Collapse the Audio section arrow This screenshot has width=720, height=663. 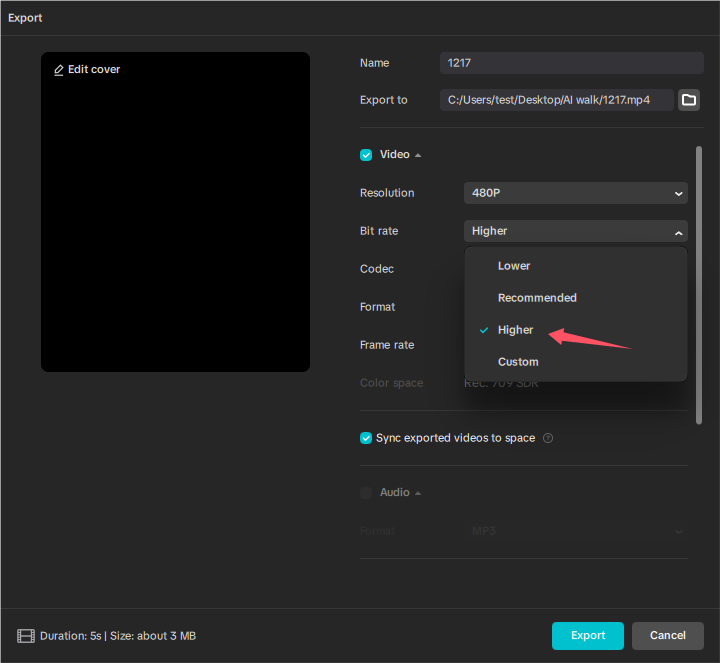[418, 493]
